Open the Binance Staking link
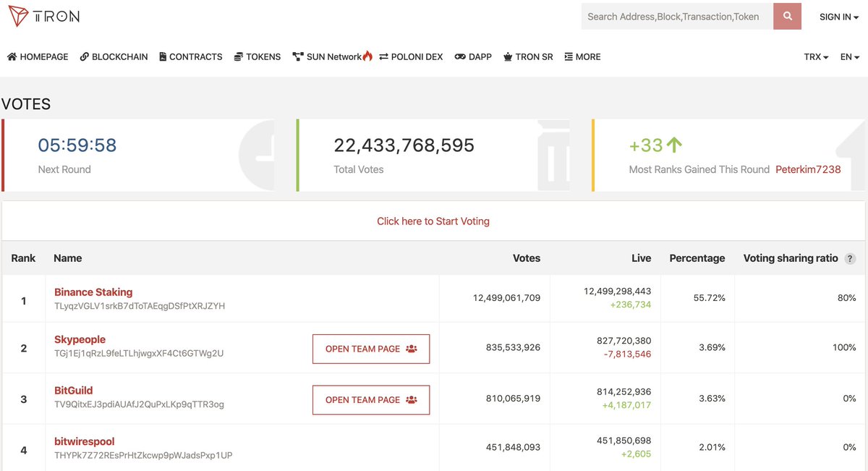 click(x=93, y=292)
